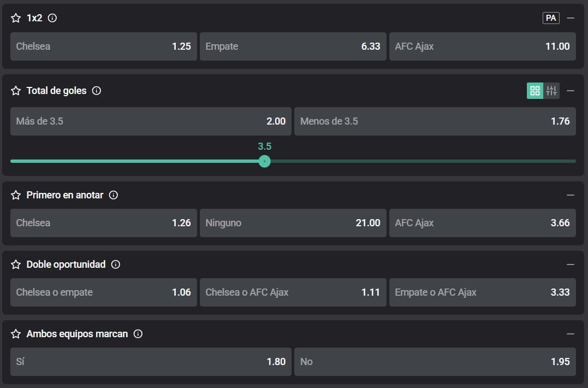Open the 1x2 info tooltip icon

[52, 18]
